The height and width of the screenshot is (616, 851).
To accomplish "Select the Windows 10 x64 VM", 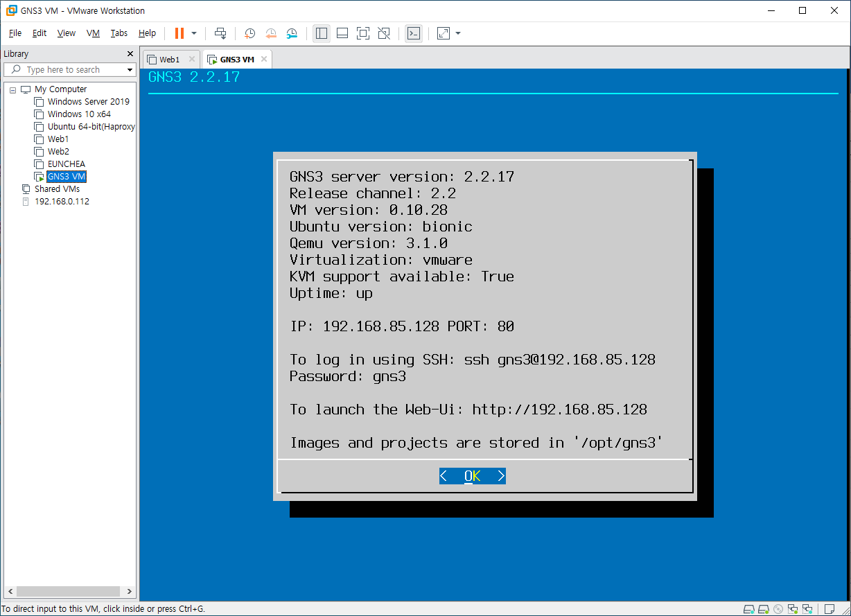I will [x=79, y=114].
